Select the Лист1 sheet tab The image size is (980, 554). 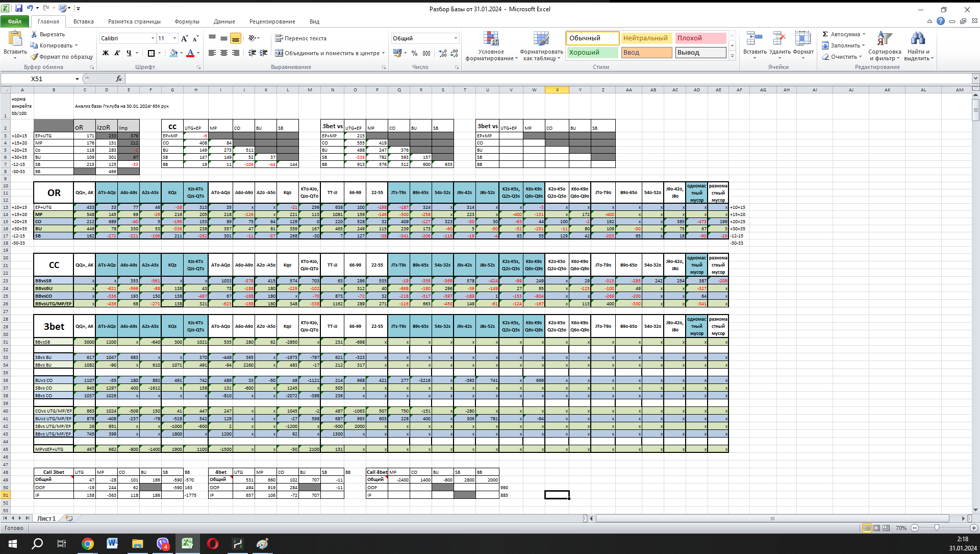[46, 518]
